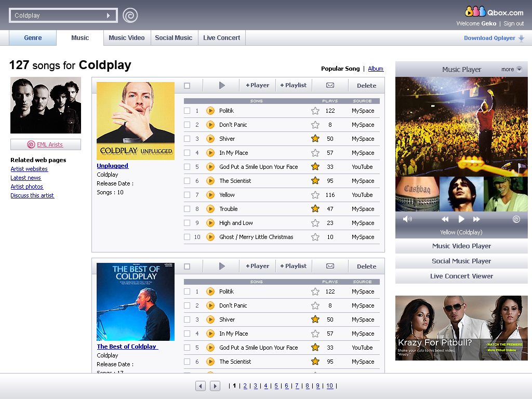Click +Playlist button in Unplugged toolbar
The image size is (532, 399).
[294, 85]
